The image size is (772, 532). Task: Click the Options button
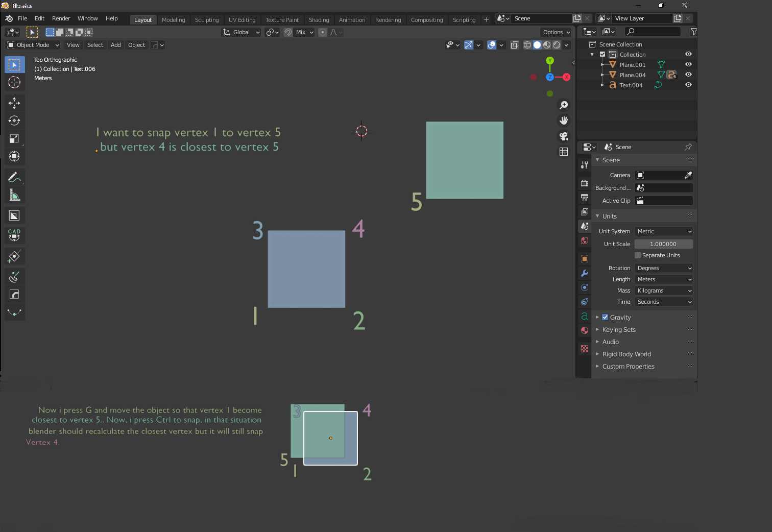[557, 32]
